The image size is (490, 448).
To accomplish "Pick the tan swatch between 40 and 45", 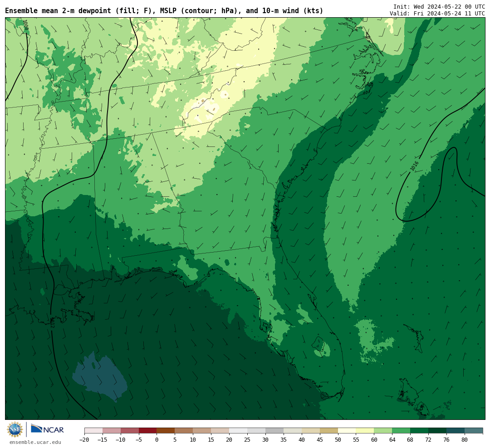I will pyautogui.click(x=311, y=430).
